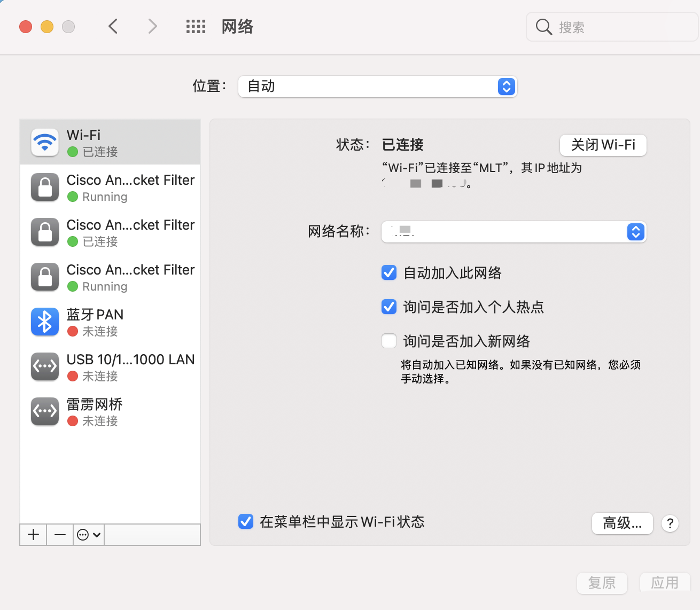Open the 网络名称 dropdown

[514, 232]
